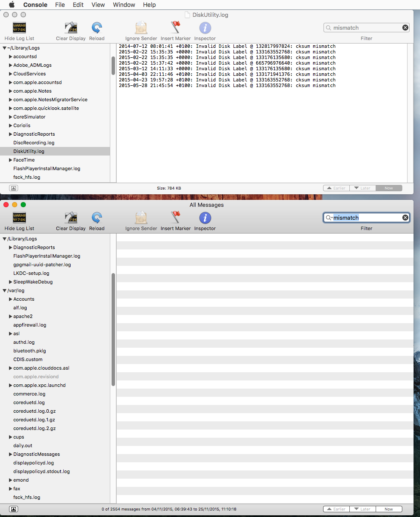The width and height of the screenshot is (420, 517).
Task: Open Inspector in All Messages window
Action: [x=205, y=218]
